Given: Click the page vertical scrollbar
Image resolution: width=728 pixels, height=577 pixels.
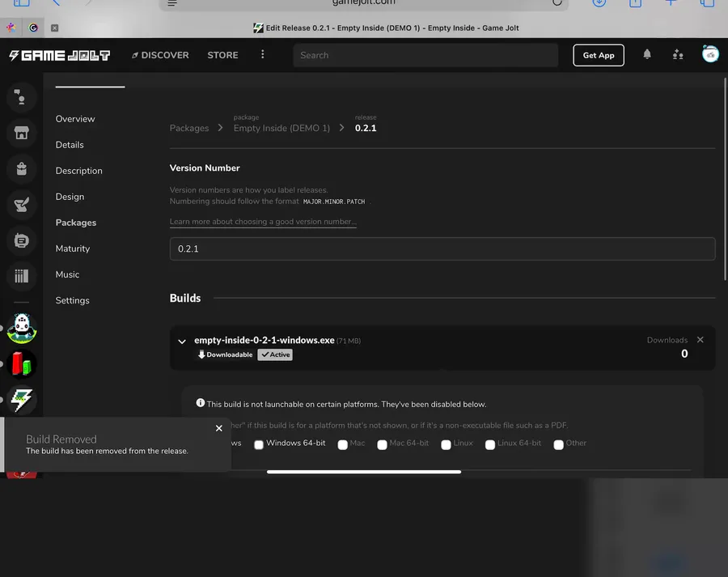Looking at the screenshot, I should point(725,180).
